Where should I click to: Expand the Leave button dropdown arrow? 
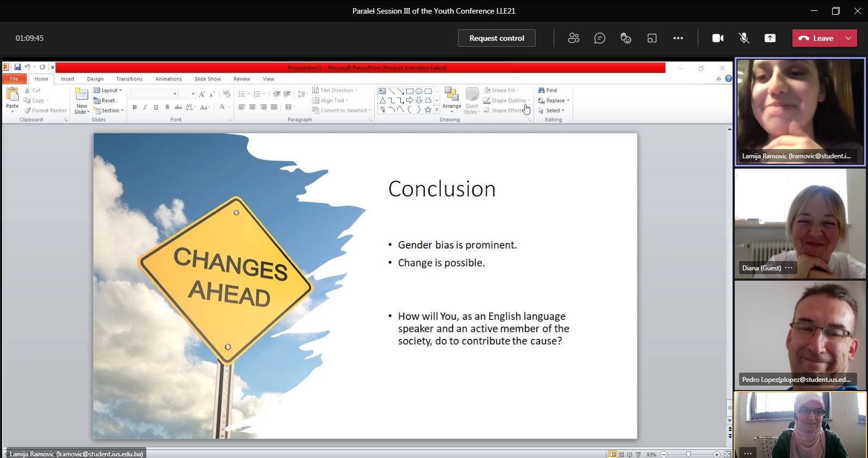tap(848, 38)
